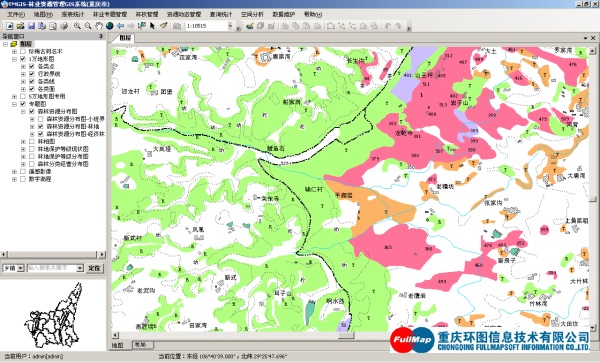Select the zoom out magnifier tool

pyautogui.click(x=88, y=26)
